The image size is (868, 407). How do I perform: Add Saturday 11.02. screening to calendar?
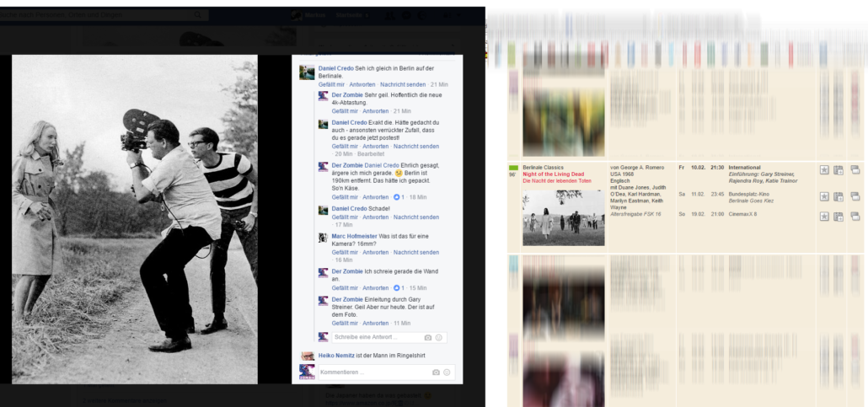[839, 196]
